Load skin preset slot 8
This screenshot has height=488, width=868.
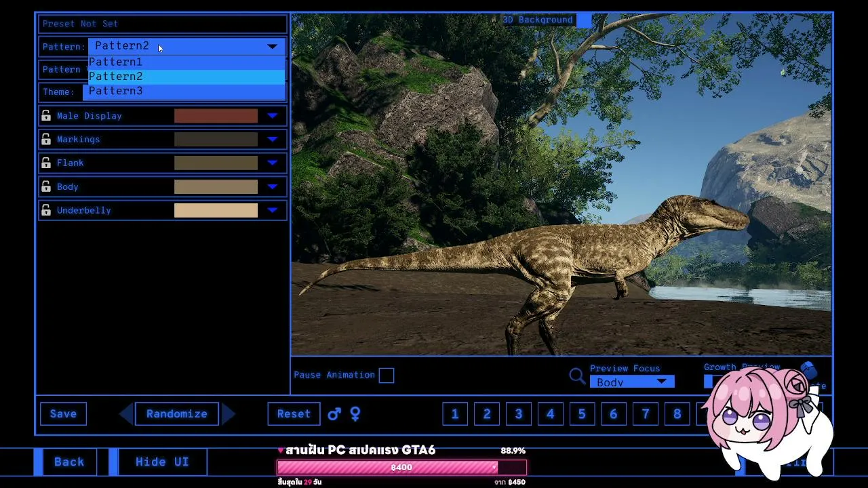(677, 413)
